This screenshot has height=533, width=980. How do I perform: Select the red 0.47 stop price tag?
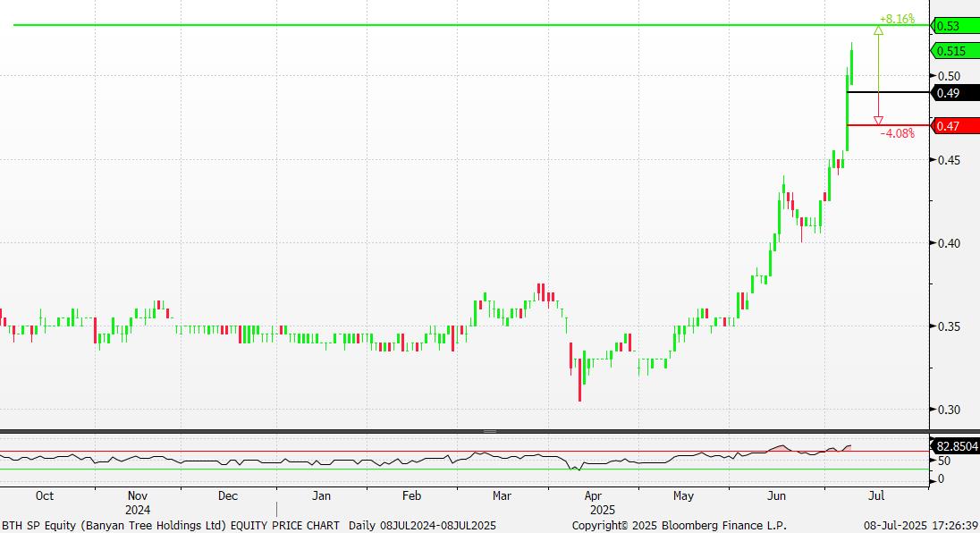(955, 126)
